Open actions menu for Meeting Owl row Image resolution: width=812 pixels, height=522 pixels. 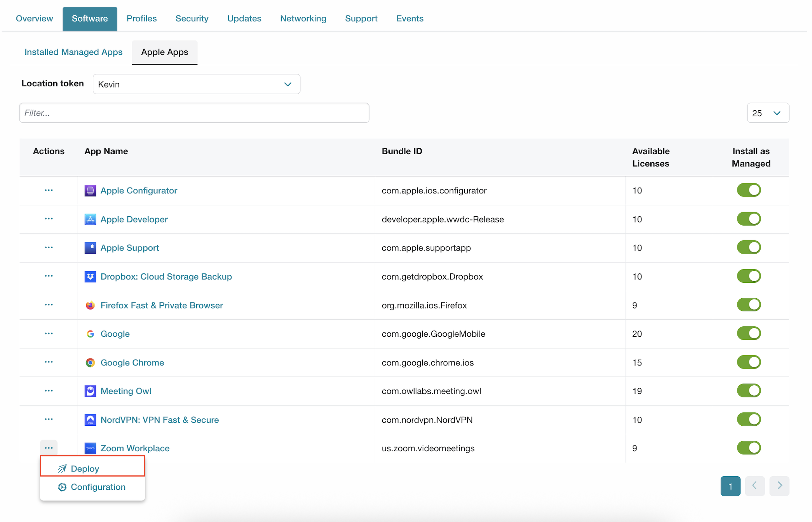[x=49, y=391]
